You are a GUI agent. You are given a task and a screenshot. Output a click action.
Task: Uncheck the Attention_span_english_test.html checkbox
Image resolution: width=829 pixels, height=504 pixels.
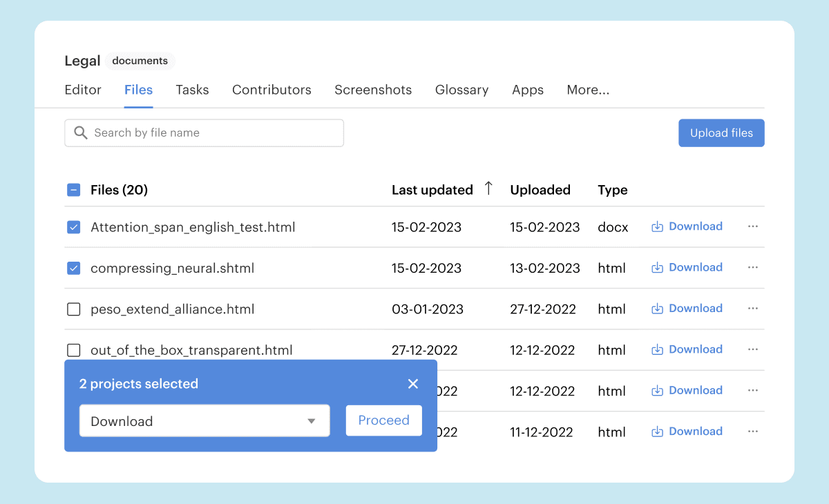(x=74, y=227)
